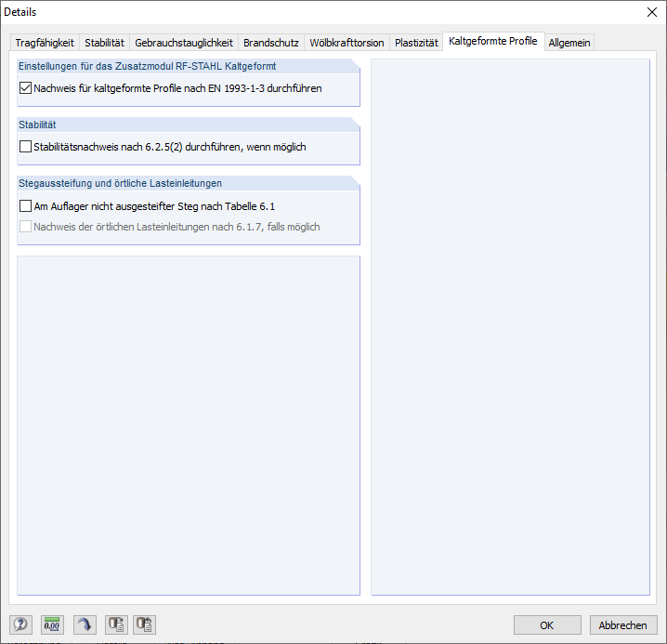This screenshot has height=644, width=667.
Task: Open the Brandschutz tab
Action: (x=271, y=43)
